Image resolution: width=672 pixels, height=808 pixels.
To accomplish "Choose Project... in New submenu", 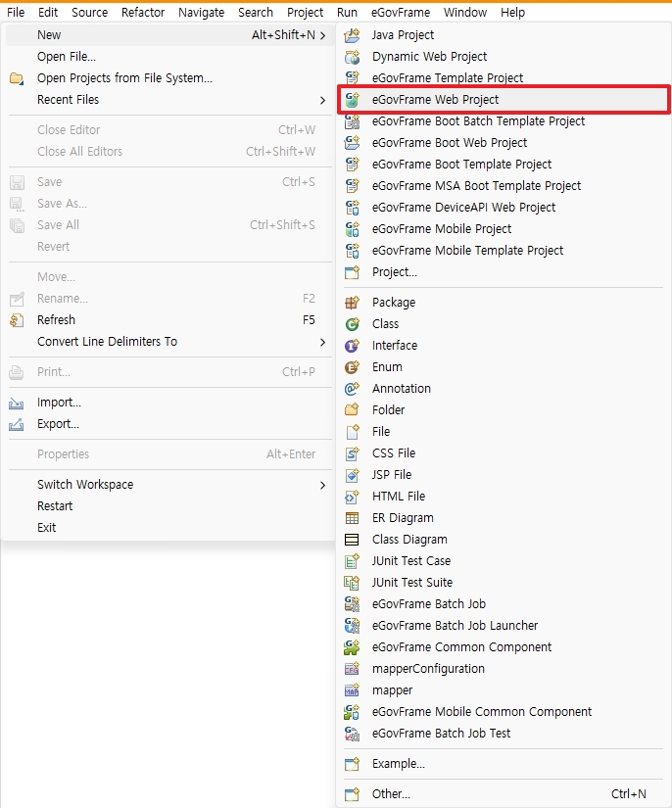I will (504, 272).
